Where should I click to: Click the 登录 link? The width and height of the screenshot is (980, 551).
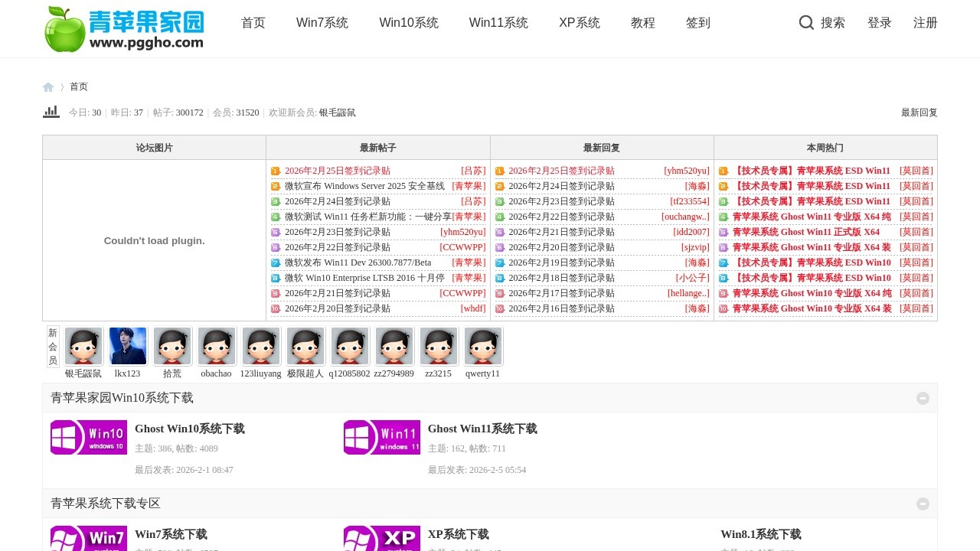pyautogui.click(x=880, y=23)
